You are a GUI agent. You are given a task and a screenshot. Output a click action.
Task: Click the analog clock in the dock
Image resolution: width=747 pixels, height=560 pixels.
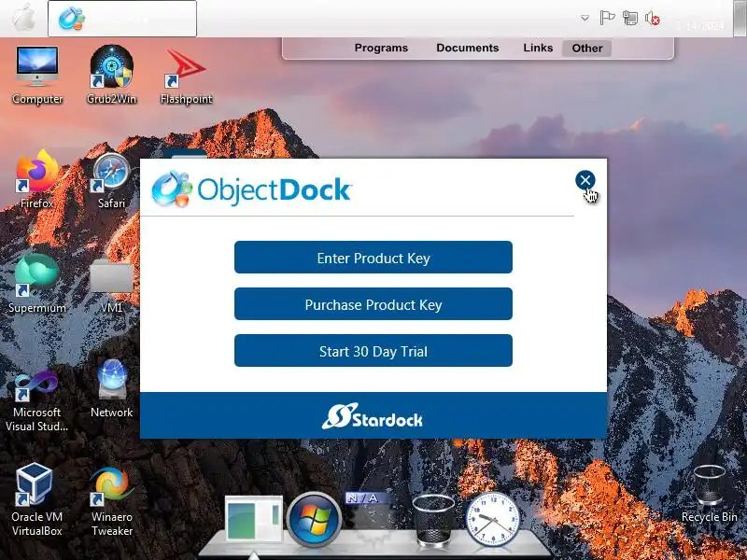[493, 520]
